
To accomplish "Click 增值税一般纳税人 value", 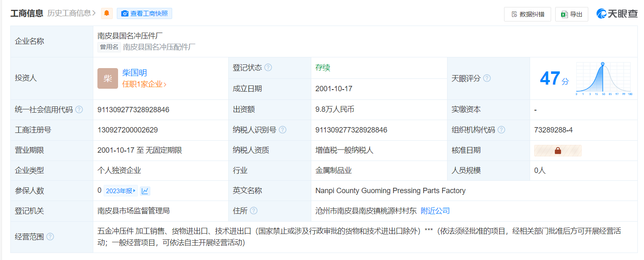I will pos(344,150).
